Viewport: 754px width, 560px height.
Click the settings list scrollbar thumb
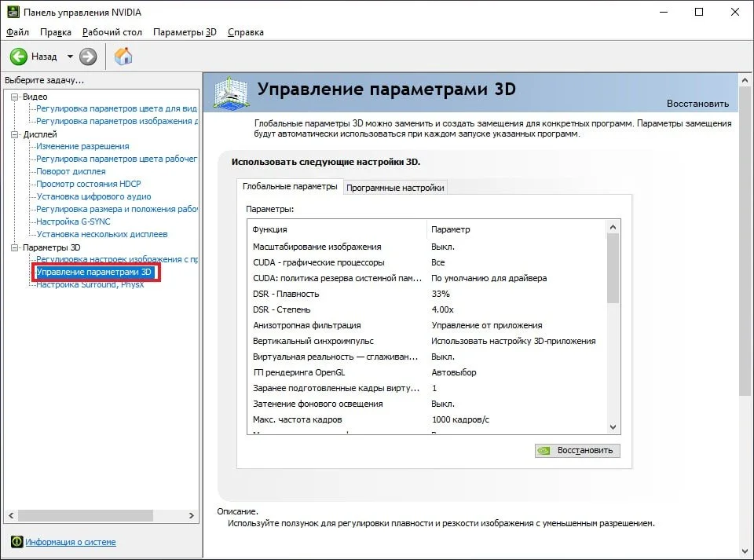tap(613, 269)
